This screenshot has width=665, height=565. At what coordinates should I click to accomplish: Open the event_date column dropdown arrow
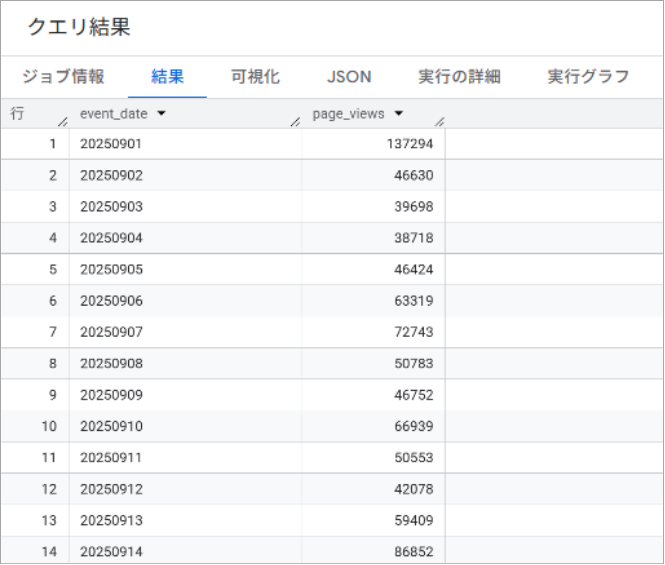tap(161, 114)
